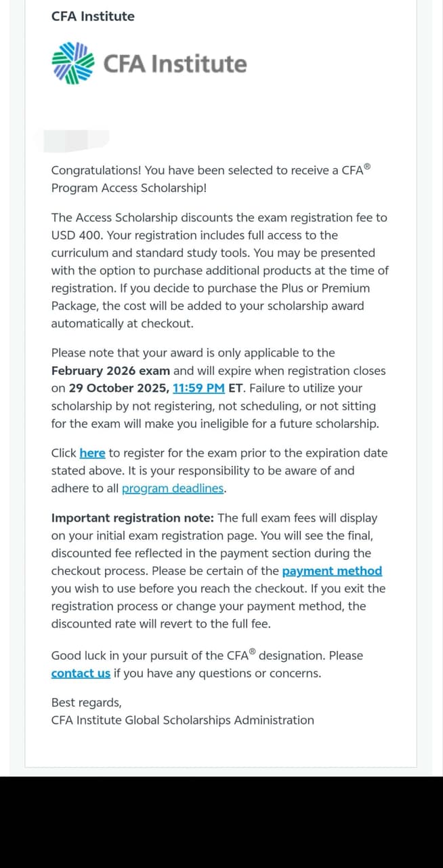Click the large CFA Institute logo wordmark
Image resolution: width=443 pixels, height=868 pixels.
(175, 64)
